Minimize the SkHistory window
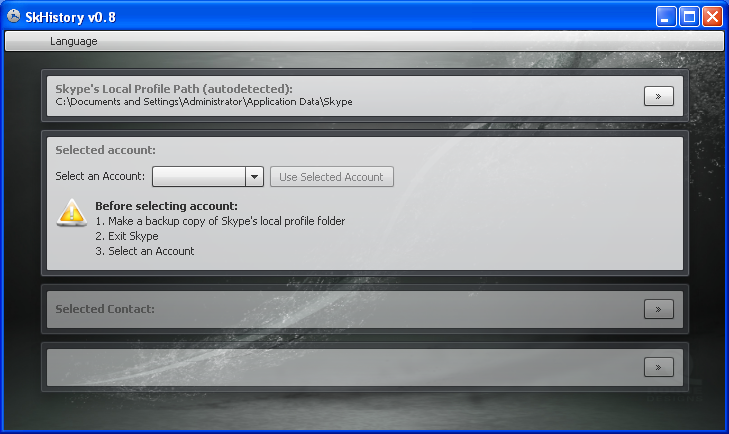The width and height of the screenshot is (729, 434). point(666,17)
